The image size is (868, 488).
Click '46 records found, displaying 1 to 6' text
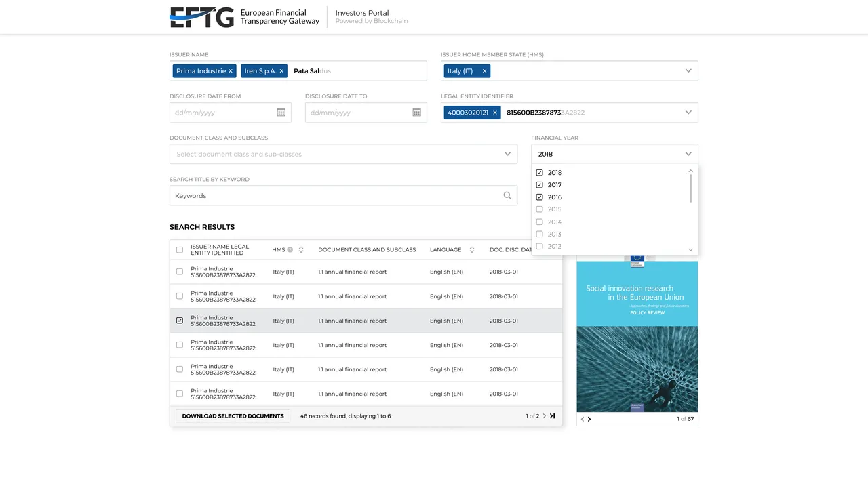pos(345,416)
